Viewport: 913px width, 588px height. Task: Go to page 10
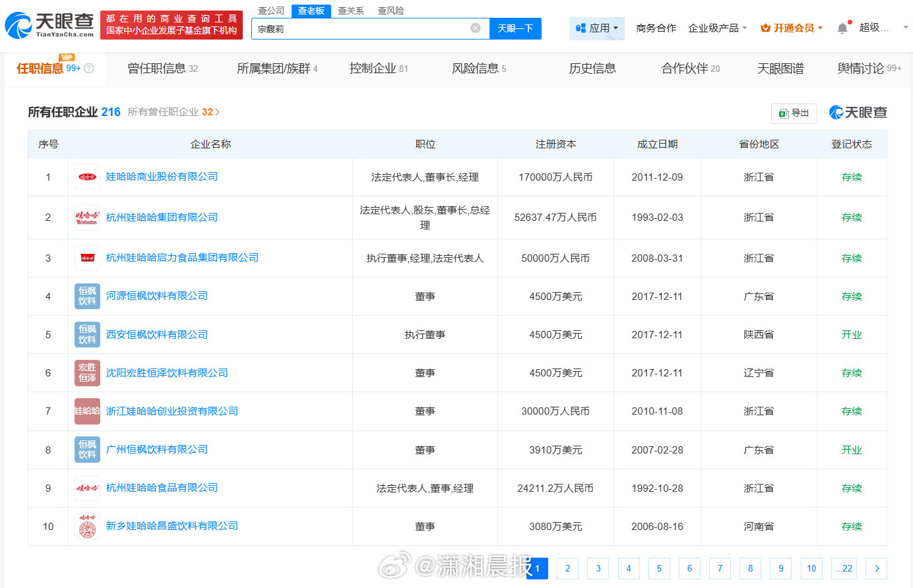(811, 568)
